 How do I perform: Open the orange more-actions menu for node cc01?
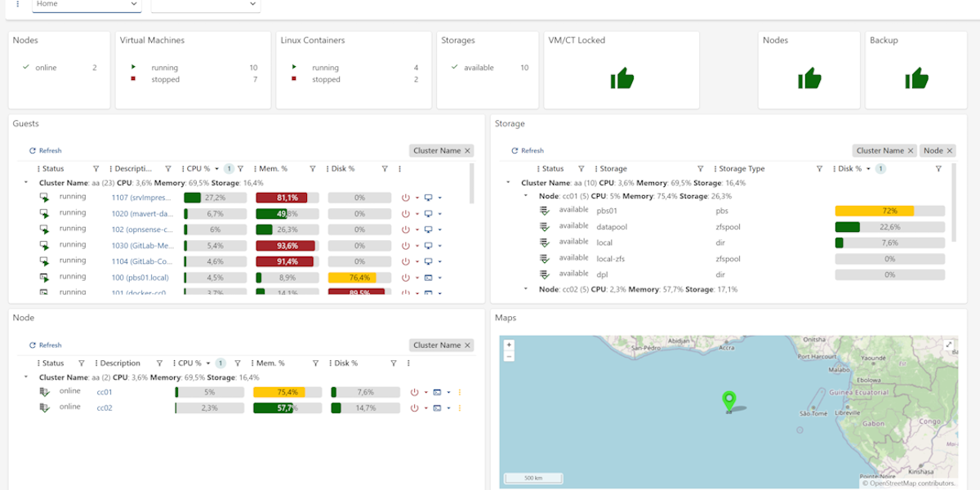[x=460, y=393]
